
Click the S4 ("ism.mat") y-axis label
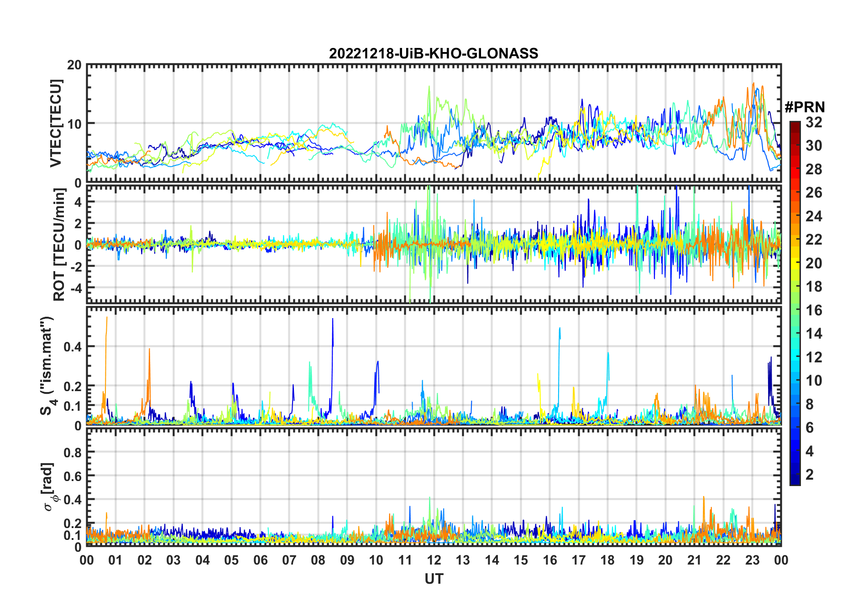[47, 366]
